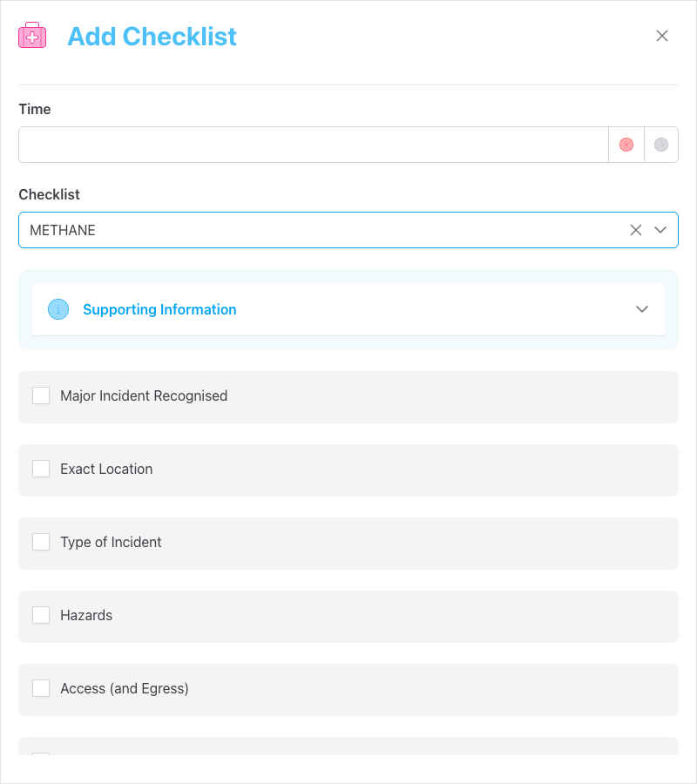Viewport: 697px width, 784px height.
Task: Click the METHANE text in the Checklist field
Action: 61,230
